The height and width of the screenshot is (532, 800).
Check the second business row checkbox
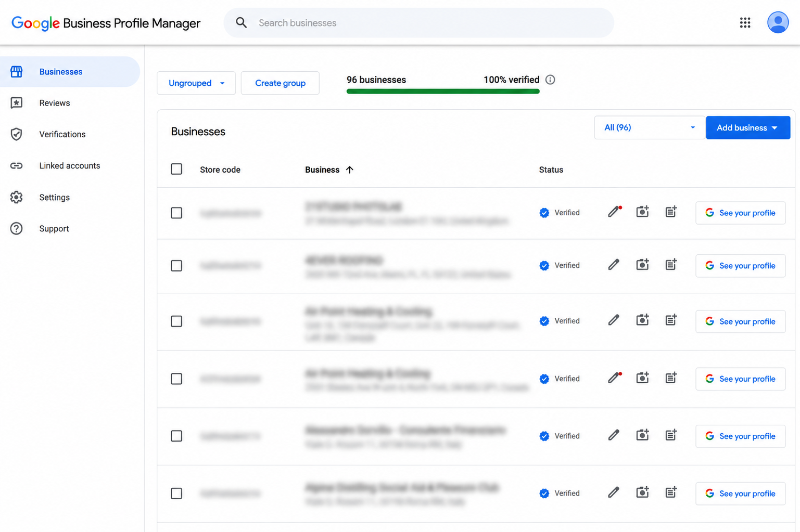[176, 266]
